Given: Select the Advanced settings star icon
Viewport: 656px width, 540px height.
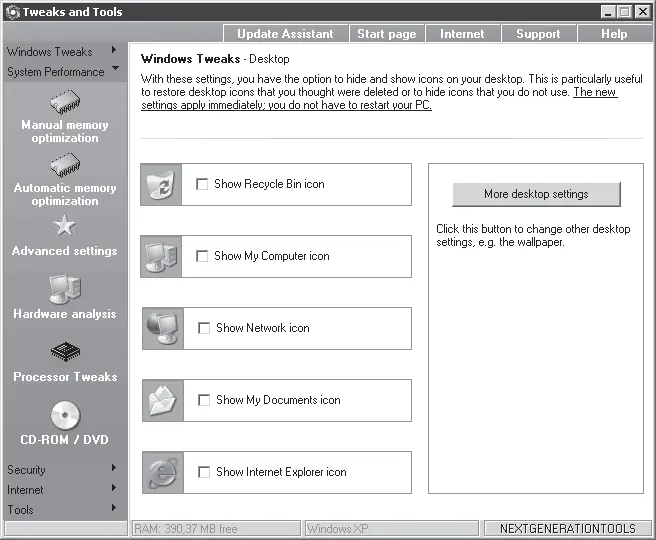Looking at the screenshot, I should 65,226.
